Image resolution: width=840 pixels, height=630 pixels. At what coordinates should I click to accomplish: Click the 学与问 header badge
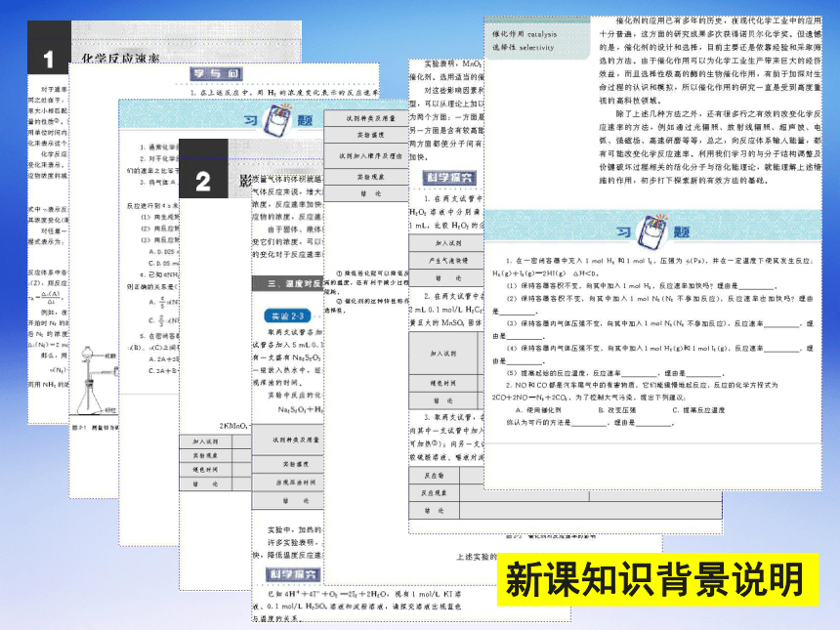click(217, 73)
